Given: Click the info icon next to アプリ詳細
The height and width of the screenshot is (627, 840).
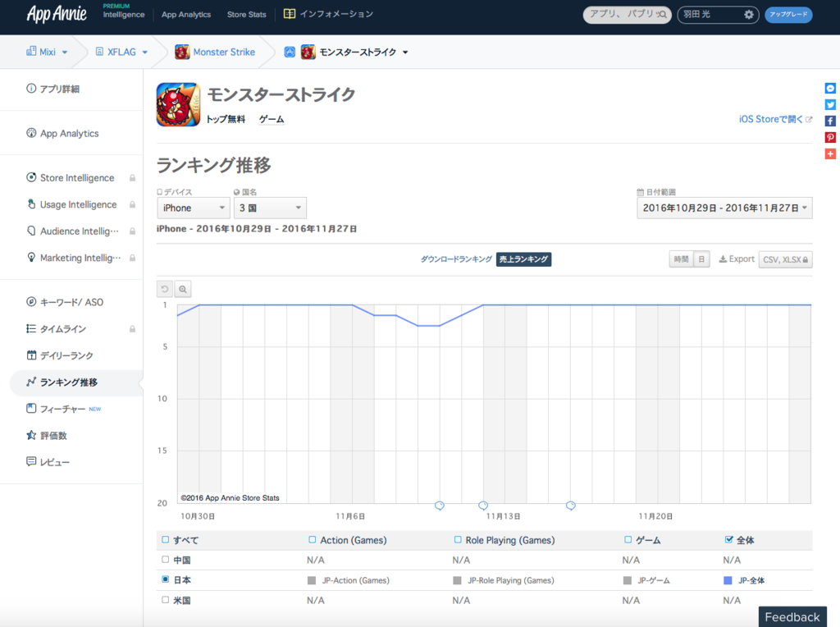Looking at the screenshot, I should pyautogui.click(x=31, y=89).
